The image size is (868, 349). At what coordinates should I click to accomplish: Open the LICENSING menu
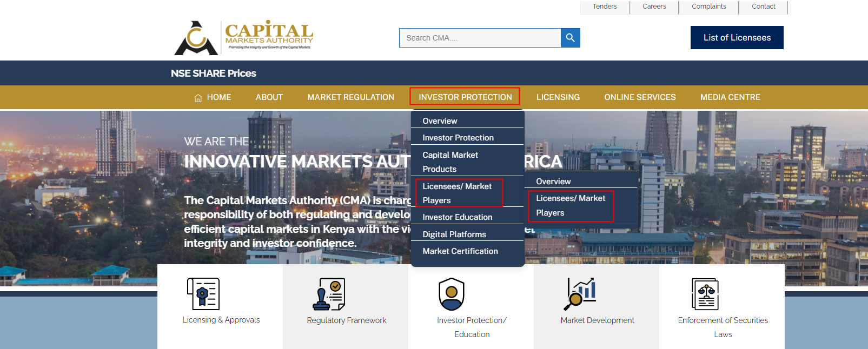pos(558,97)
